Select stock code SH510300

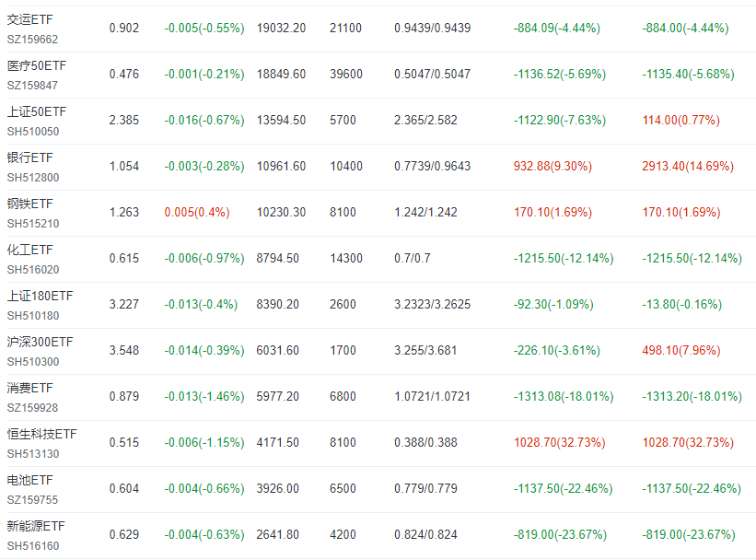tap(33, 362)
